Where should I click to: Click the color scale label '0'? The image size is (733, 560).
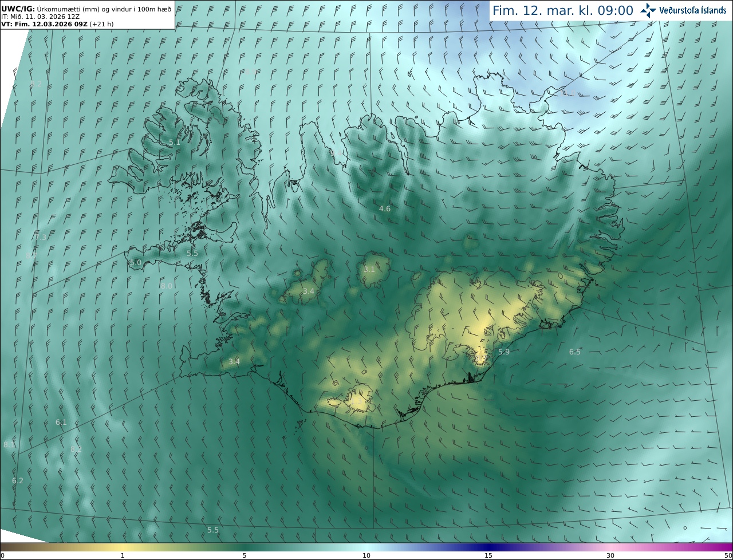[2, 555]
